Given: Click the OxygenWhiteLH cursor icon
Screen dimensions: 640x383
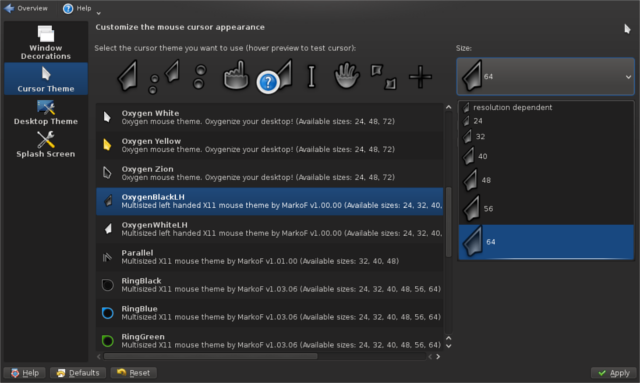Looking at the screenshot, I should tap(108, 229).
